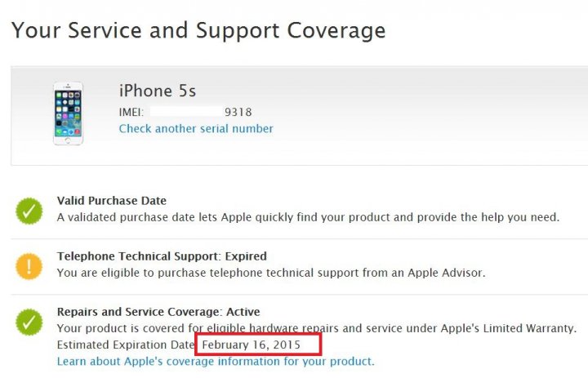Image resolution: width=588 pixels, height=378 pixels.
Task: Click the Estimated Expiration Date label
Action: click(126, 345)
